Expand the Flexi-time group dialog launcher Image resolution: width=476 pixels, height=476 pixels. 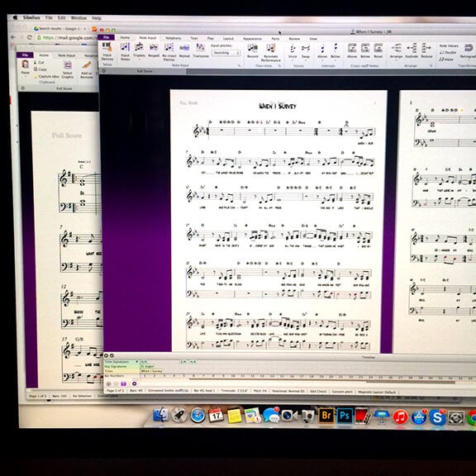tap(279, 65)
